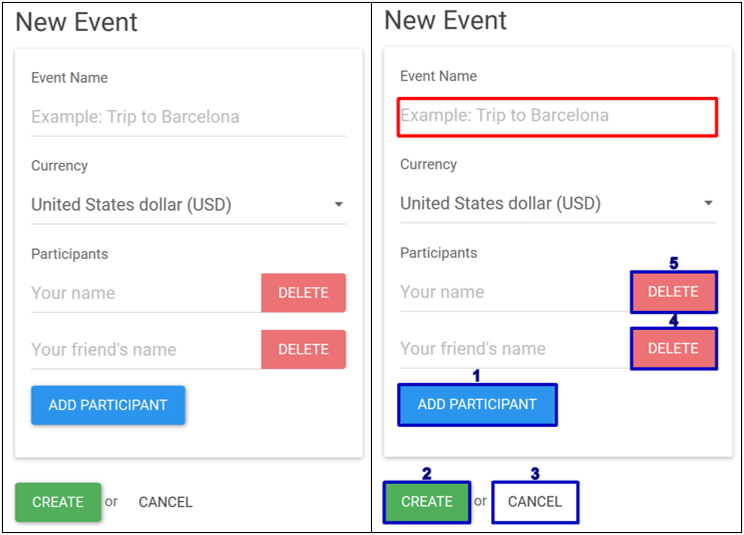Click 'Your friend's name' field in left form
Screen dimensions: 744x535
coord(145,349)
